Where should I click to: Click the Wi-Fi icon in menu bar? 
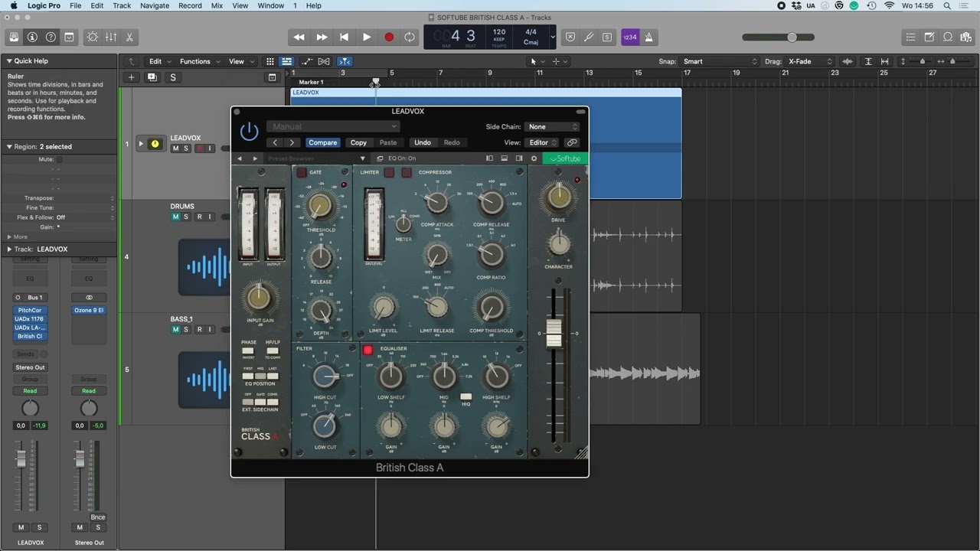pos(889,5)
